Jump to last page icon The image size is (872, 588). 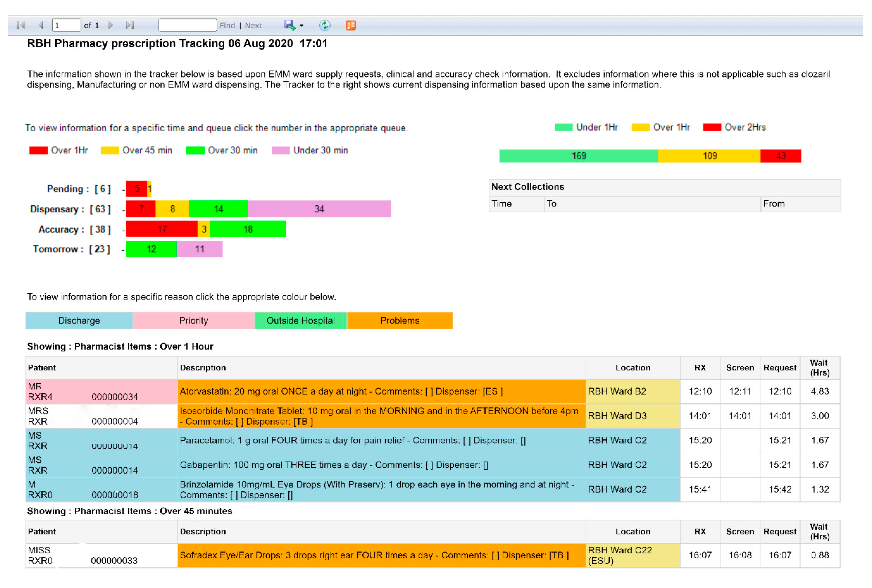click(x=130, y=25)
